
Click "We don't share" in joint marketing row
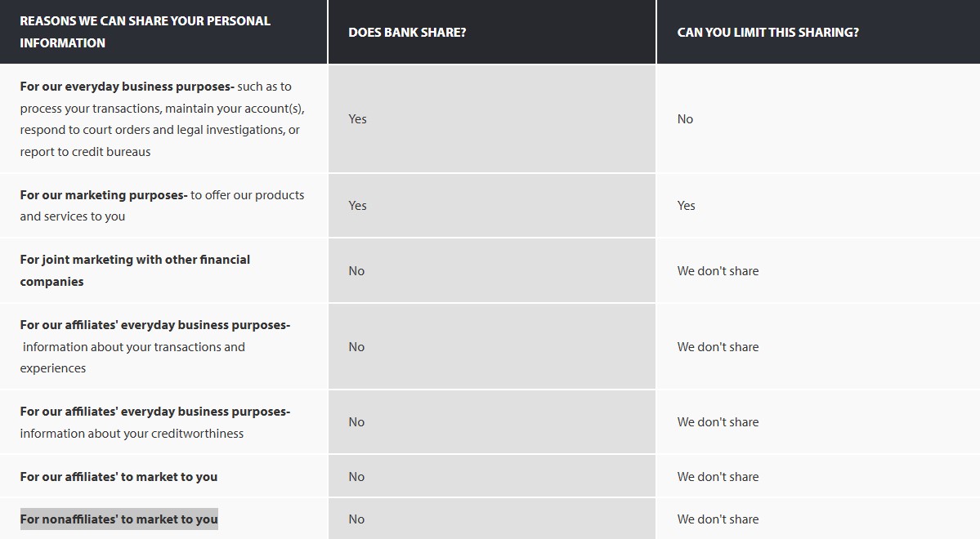[718, 271]
